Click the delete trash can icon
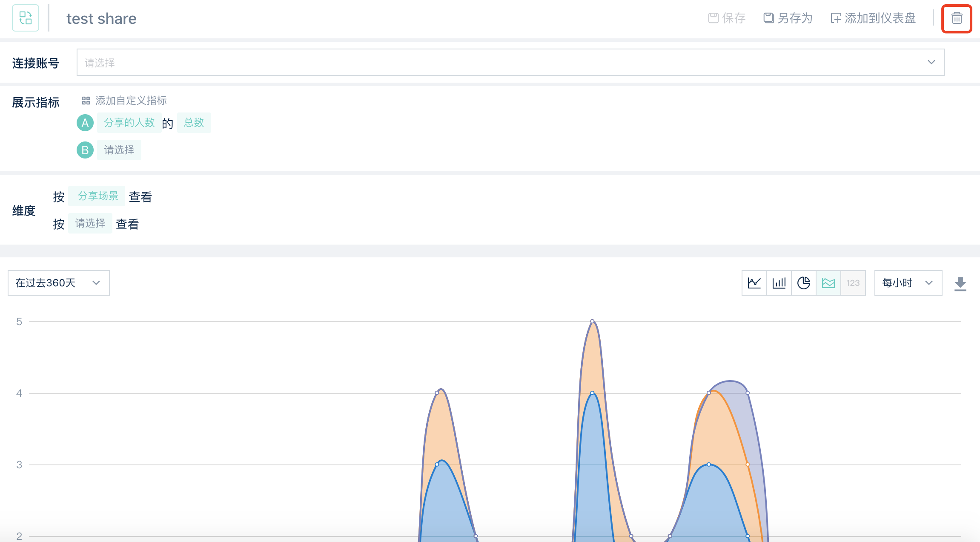Screen dimensions: 980x542 957,18
